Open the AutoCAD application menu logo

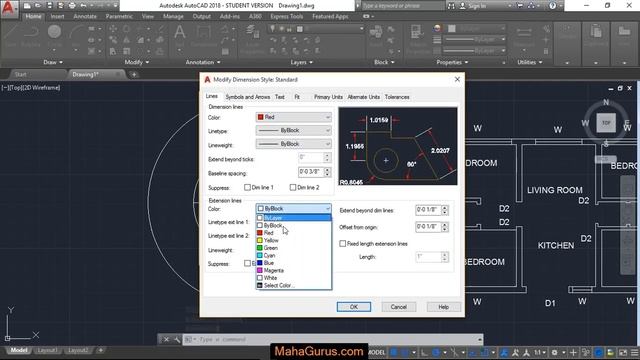[x=9, y=9]
